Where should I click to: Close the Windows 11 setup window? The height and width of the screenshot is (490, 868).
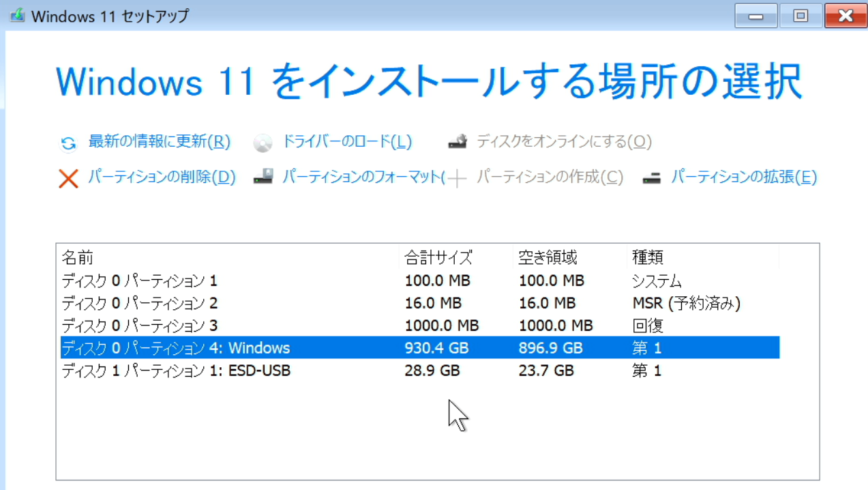pyautogui.click(x=845, y=16)
